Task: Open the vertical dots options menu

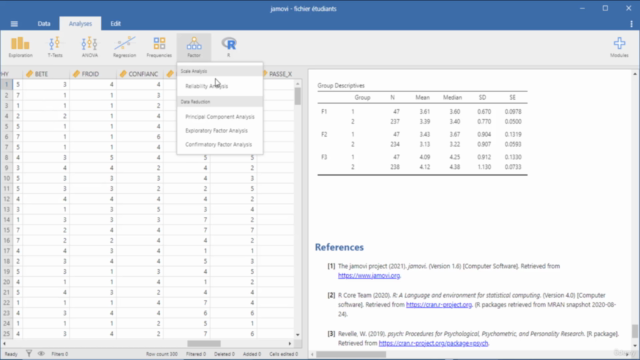Action: click(631, 24)
